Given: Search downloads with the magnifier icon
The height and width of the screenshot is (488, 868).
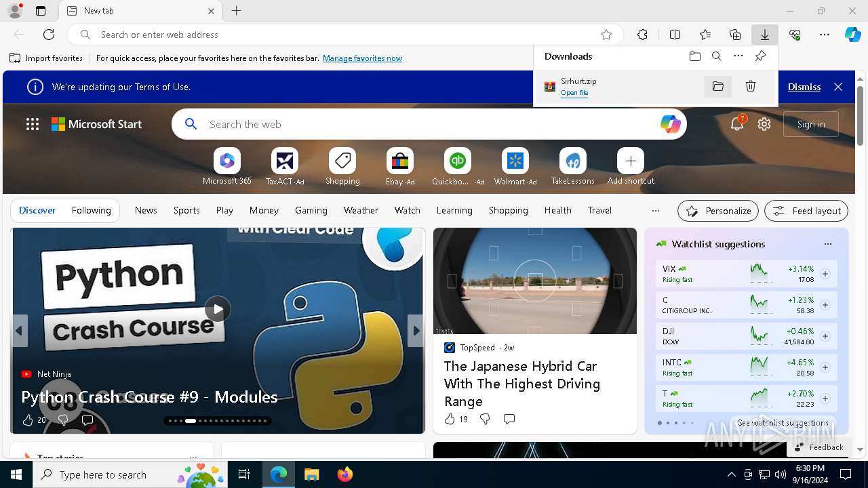Looking at the screenshot, I should [717, 56].
